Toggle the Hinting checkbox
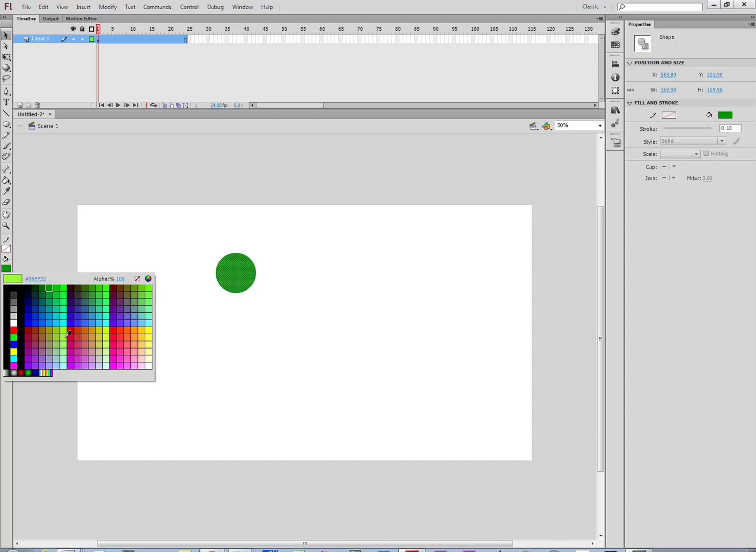Viewport: 756px width, 552px height. 706,153
